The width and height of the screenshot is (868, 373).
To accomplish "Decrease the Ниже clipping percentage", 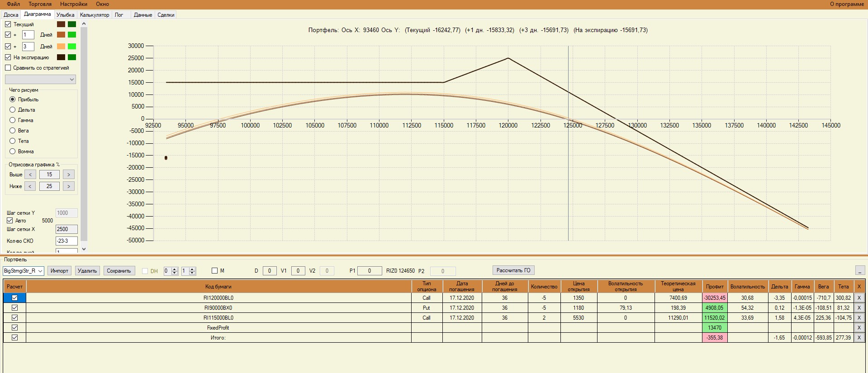I will click(30, 186).
